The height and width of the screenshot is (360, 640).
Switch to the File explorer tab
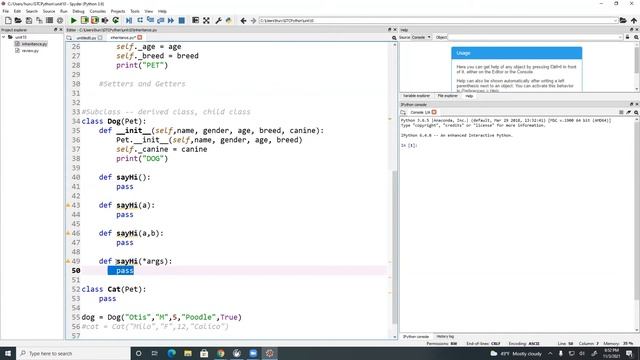point(447,96)
